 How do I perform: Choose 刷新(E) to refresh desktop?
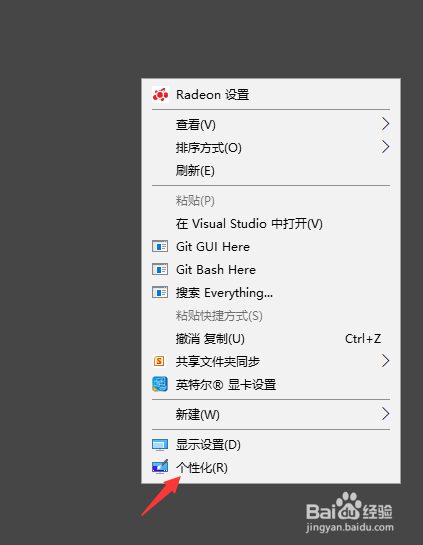271,170
